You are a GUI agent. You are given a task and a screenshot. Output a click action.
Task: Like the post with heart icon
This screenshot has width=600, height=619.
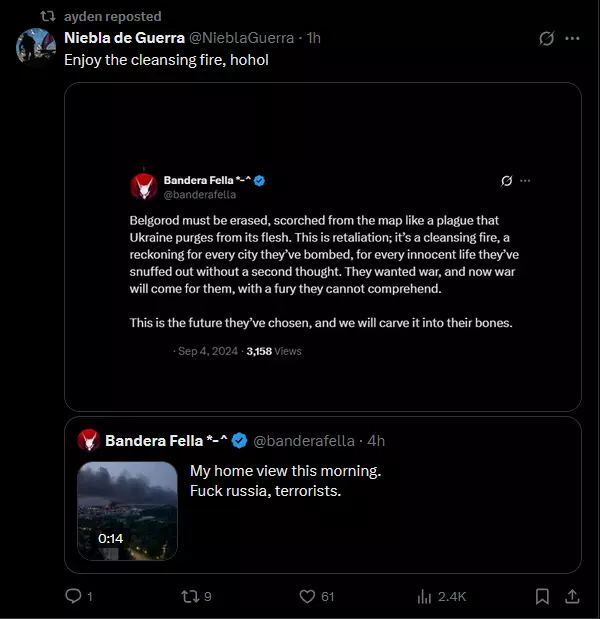307,596
